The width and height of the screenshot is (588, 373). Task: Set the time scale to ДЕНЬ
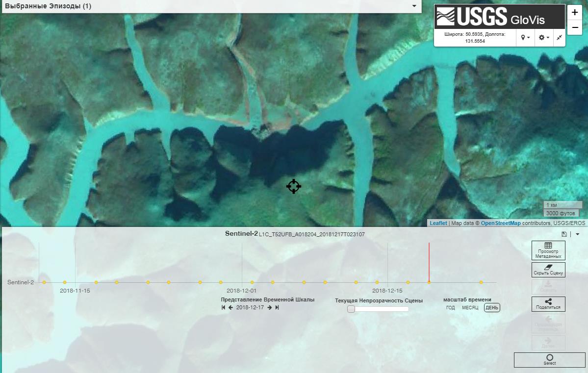[492, 308]
